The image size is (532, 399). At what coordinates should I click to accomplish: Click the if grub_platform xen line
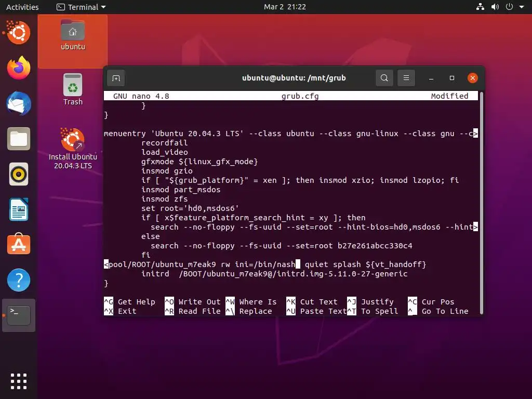tap(300, 180)
